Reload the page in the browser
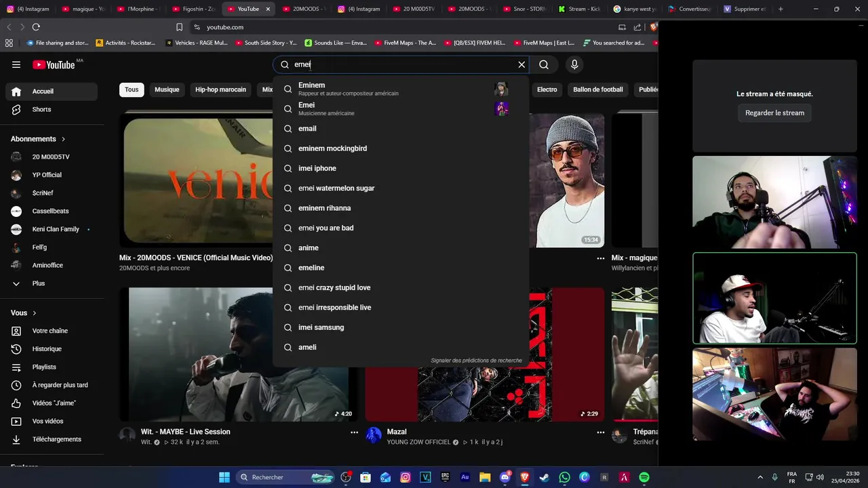Viewport: 868px width, 488px height. 36,27
